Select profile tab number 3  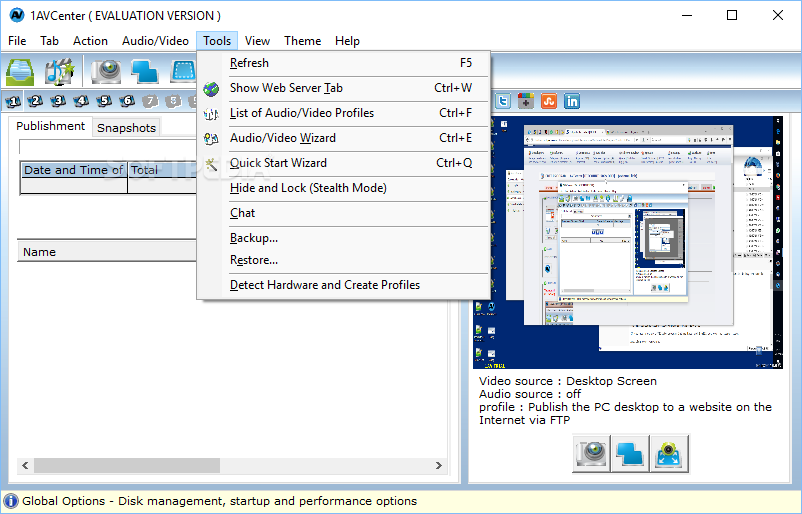[58, 101]
